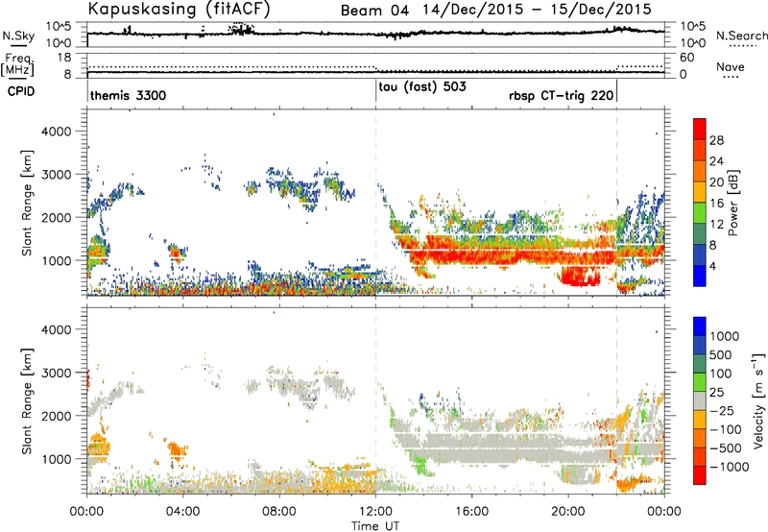Click the 'Slant Range [km]' label of power panel
Viewport: 768px width, 532px height.
click(27, 203)
